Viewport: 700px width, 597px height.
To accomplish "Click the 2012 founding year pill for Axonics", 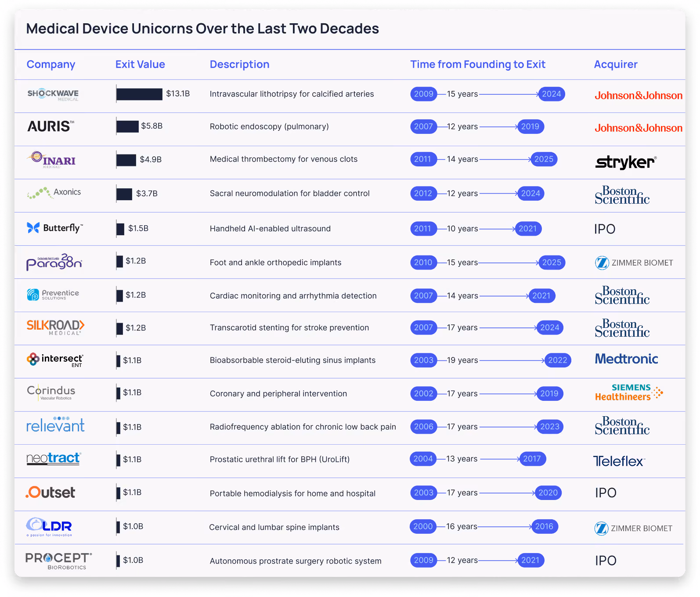I will (423, 193).
